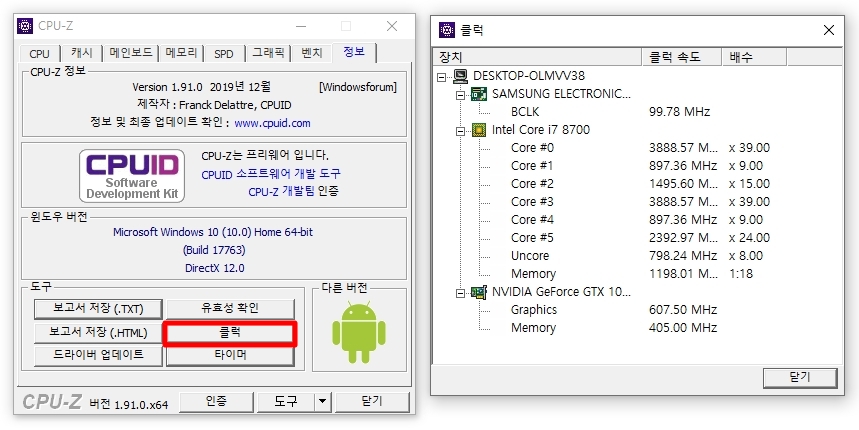Viewport: 859px width, 430px height.
Task: Click the 405.00 MHz value
Action: (x=683, y=328)
